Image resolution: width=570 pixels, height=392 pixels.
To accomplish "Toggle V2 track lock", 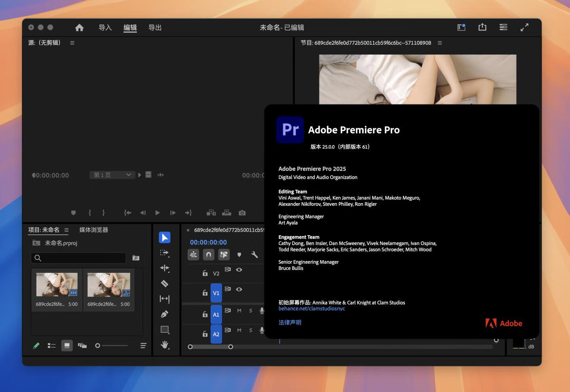I will 205,273.
